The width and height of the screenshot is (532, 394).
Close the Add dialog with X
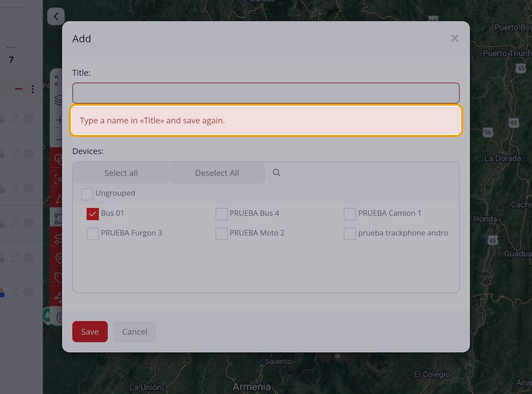pos(454,38)
